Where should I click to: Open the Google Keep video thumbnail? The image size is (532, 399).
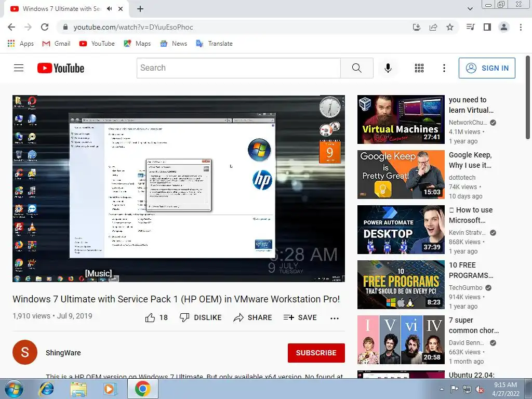(401, 175)
